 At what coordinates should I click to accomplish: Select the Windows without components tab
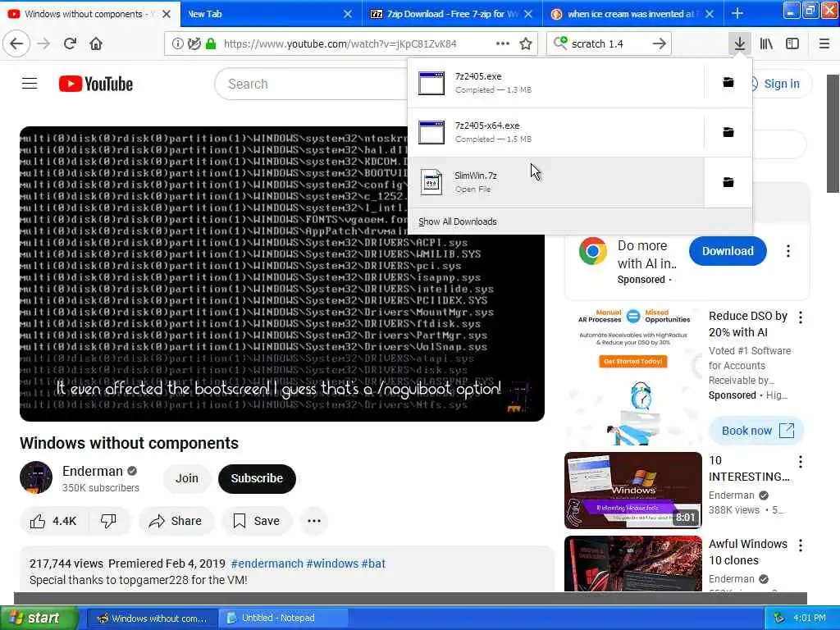click(83, 14)
